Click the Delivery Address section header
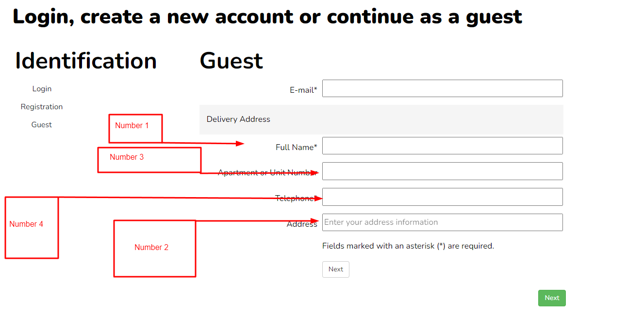The width and height of the screenshot is (644, 318). coord(238,119)
